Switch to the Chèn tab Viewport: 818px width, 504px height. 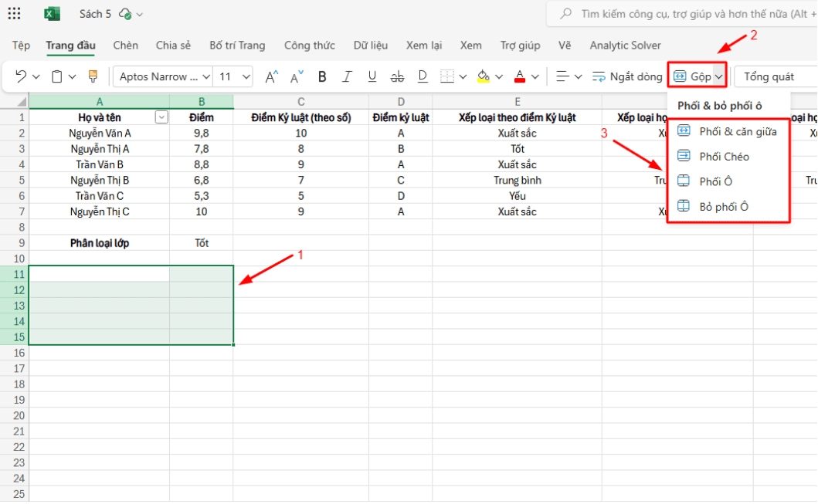pyautogui.click(x=126, y=46)
